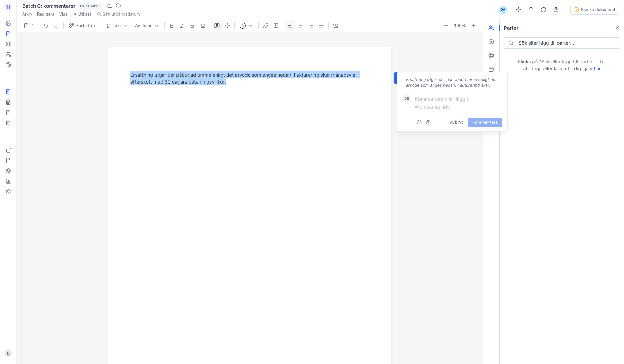Click the @ mention icon
The image size is (624, 364).
(428, 122)
